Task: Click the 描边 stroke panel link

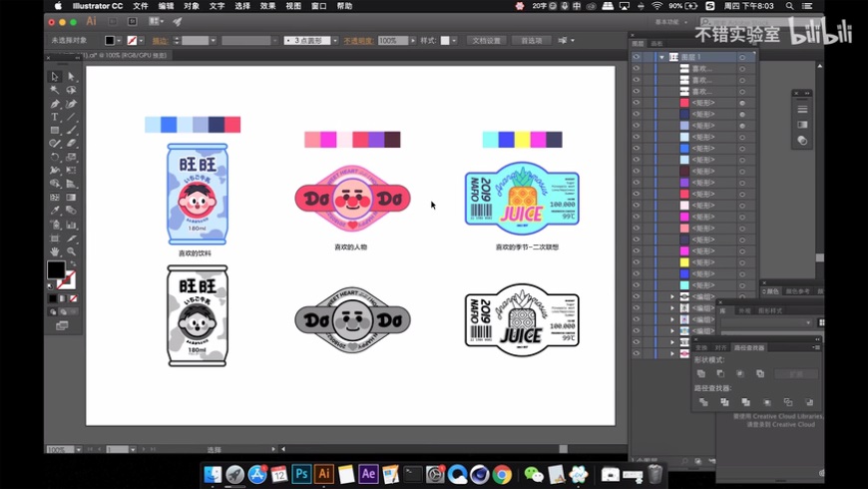Action: pyautogui.click(x=160, y=41)
